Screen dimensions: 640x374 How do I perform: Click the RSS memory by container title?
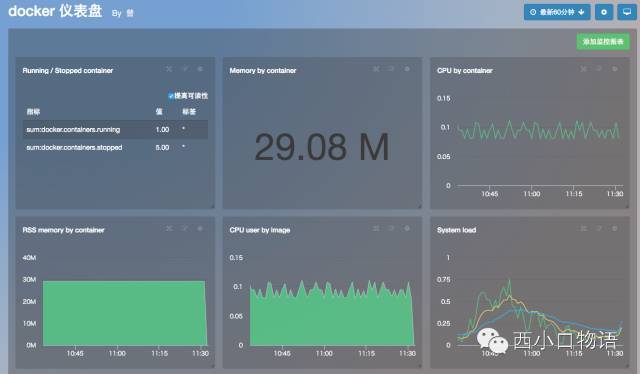pos(63,230)
